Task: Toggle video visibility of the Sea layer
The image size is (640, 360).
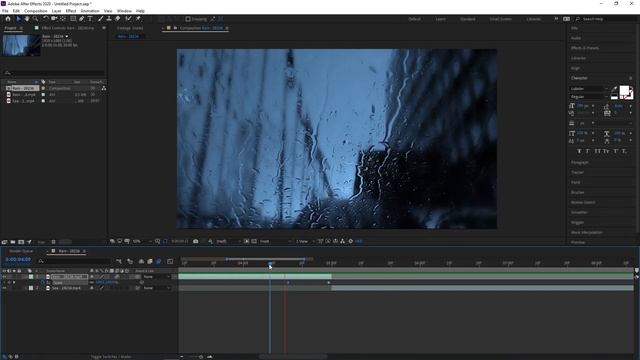Action: click(4, 288)
